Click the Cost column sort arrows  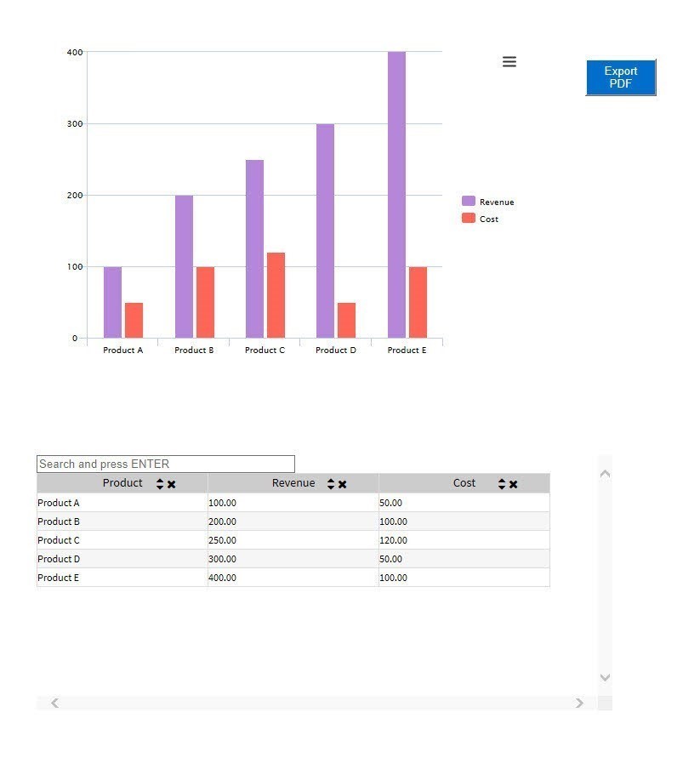point(502,484)
